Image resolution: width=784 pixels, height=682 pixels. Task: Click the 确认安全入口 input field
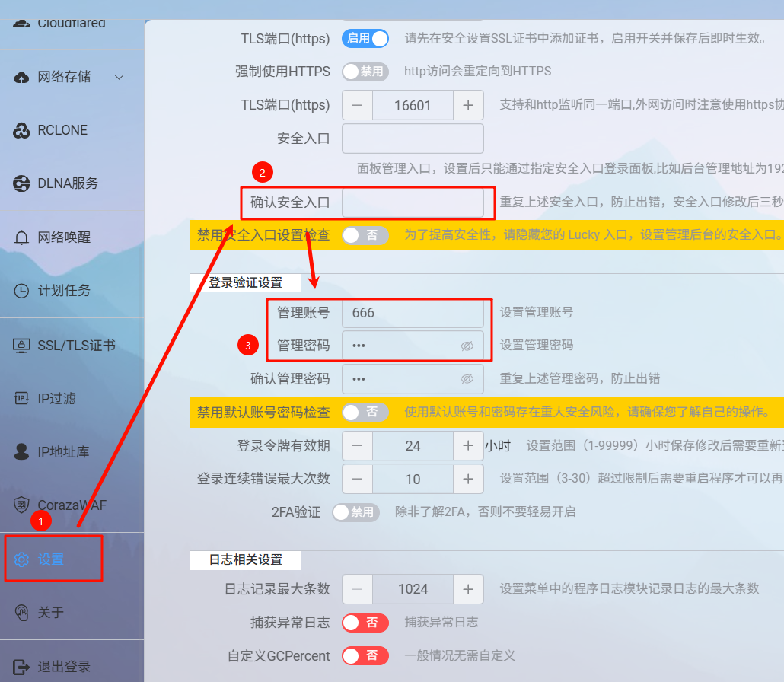pos(413,202)
